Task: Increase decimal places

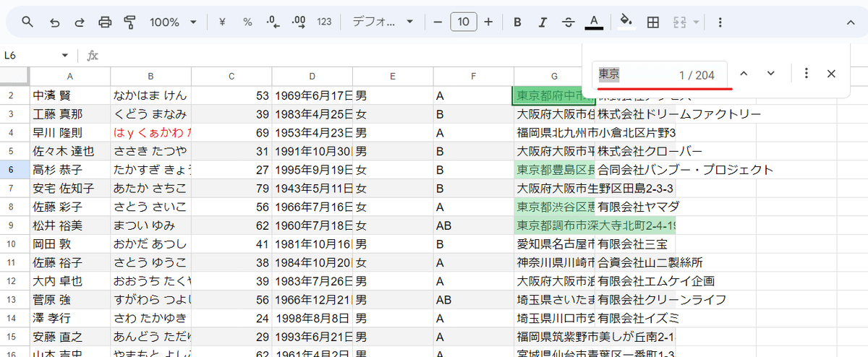Action: pos(298,22)
